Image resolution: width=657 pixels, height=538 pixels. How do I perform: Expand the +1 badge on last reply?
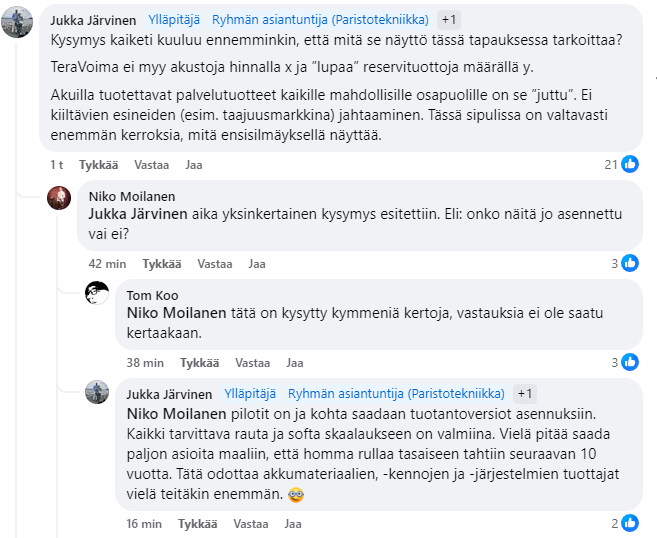click(x=526, y=393)
